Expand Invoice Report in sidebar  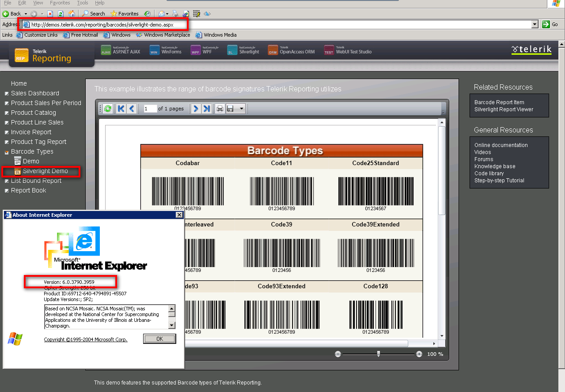tap(6, 132)
